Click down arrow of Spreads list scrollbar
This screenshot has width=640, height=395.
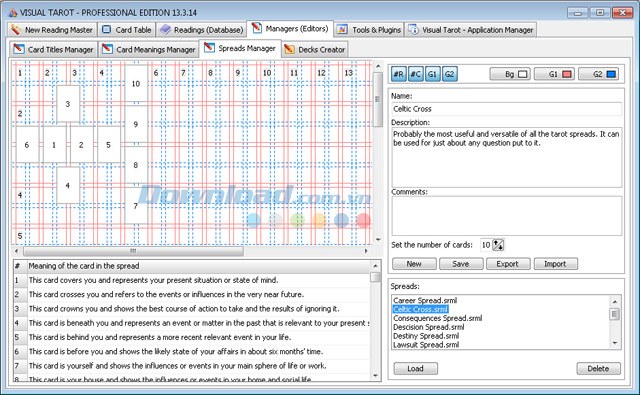615,344
